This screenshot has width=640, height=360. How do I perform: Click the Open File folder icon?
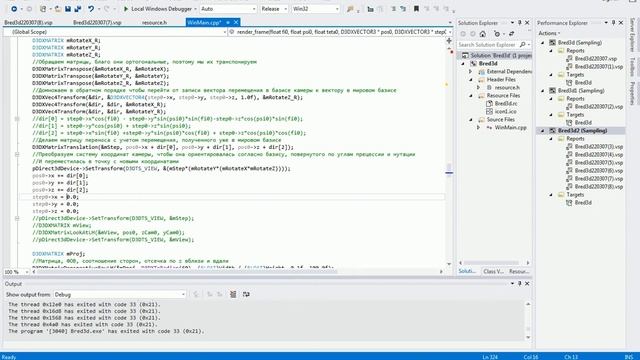(58, 9)
